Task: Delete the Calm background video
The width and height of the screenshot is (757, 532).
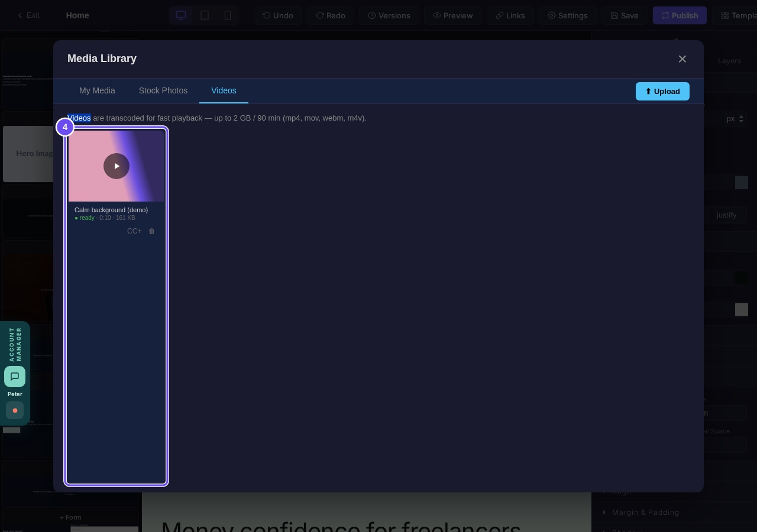Action: (x=151, y=231)
